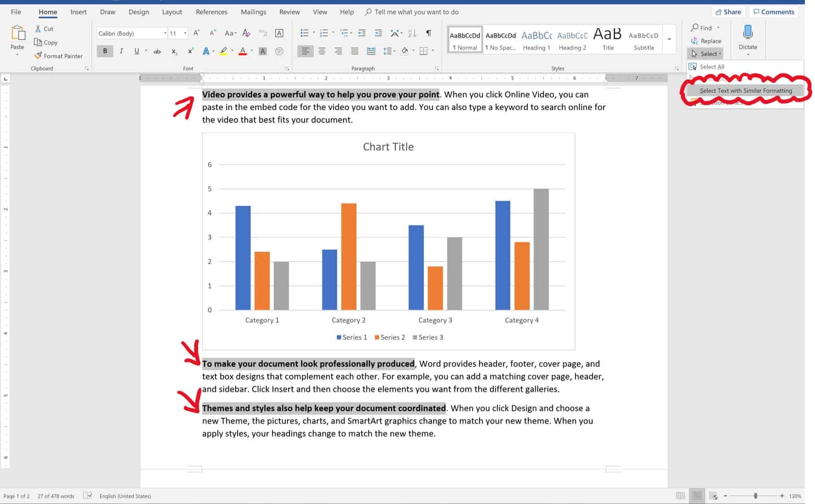Viewport: 815px width, 504px height.
Task: Apply bold formatting with the Bold icon
Action: [105, 51]
